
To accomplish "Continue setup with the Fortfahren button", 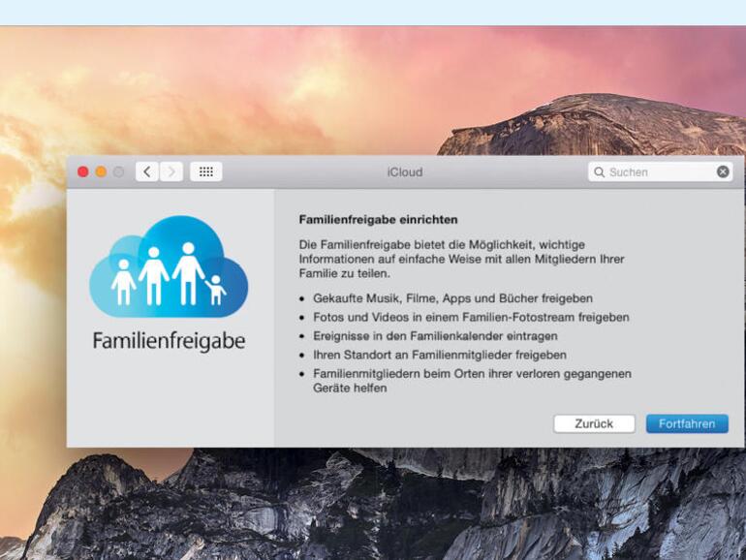I will (687, 423).
